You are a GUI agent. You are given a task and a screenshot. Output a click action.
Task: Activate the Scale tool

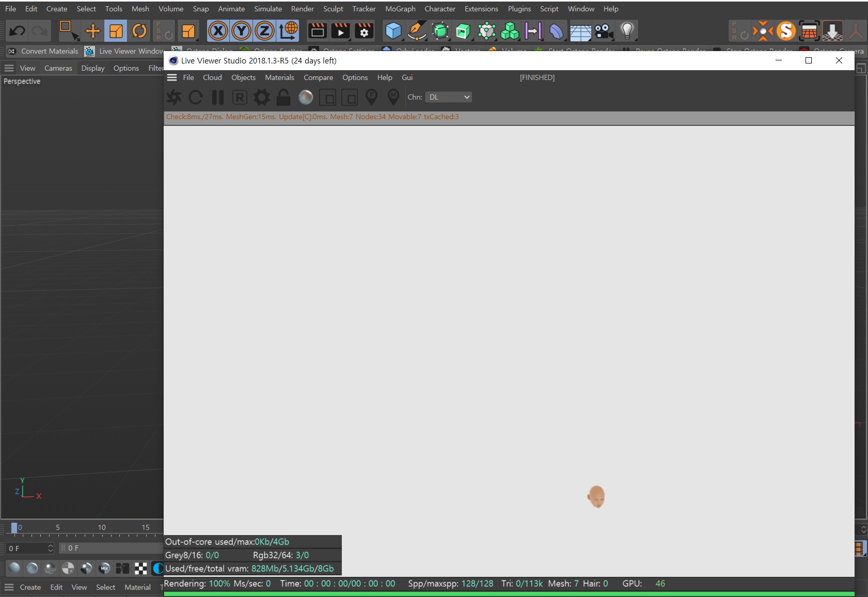pyautogui.click(x=116, y=31)
